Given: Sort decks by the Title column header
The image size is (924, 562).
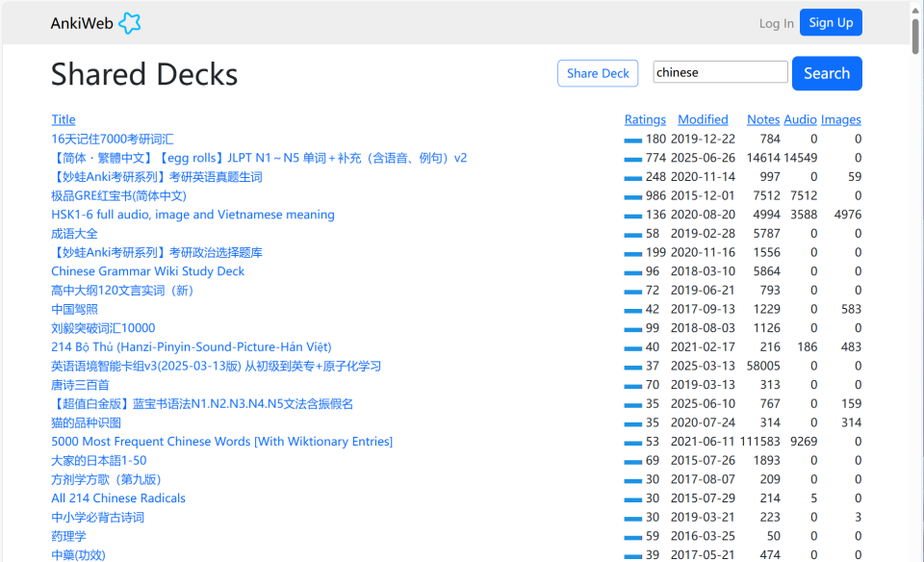Looking at the screenshot, I should coord(64,119).
